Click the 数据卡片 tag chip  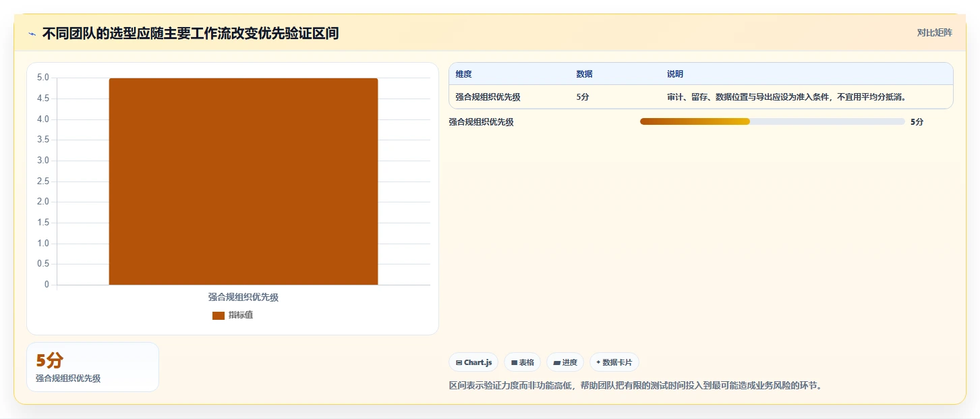pyautogui.click(x=614, y=362)
